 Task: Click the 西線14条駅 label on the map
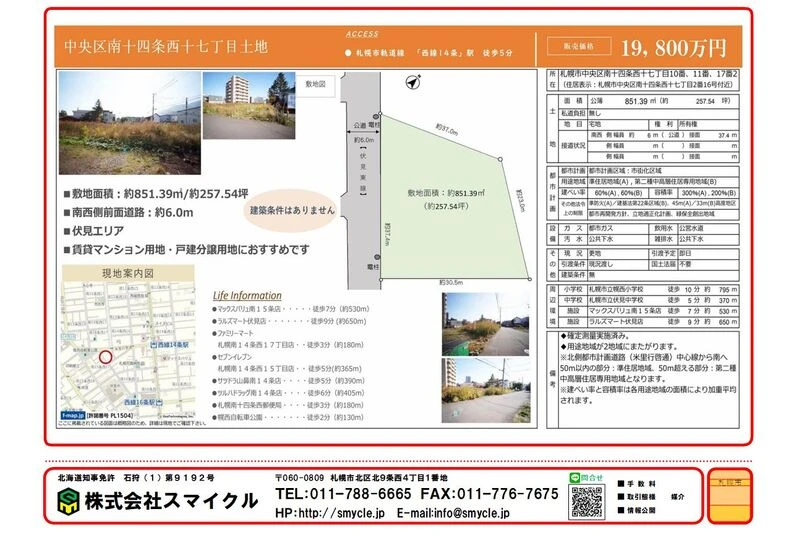(x=170, y=345)
